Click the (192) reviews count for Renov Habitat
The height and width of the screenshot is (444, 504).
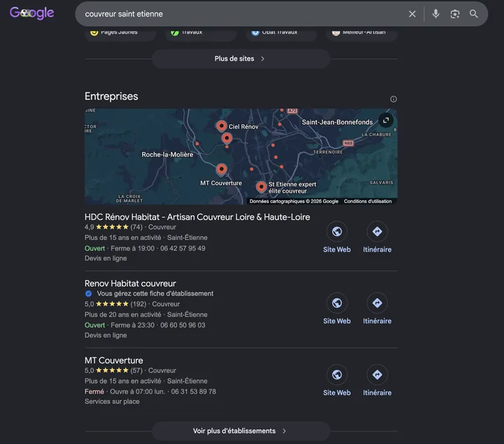coord(138,304)
